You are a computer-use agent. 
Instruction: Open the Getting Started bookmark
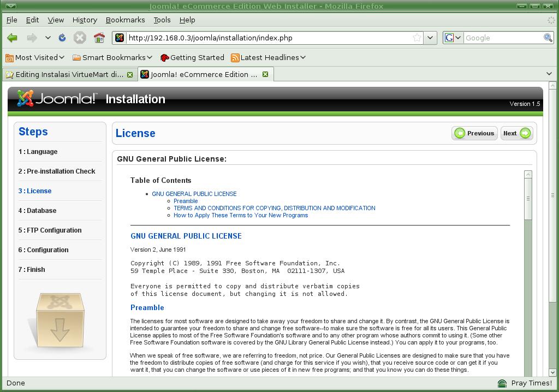click(192, 57)
